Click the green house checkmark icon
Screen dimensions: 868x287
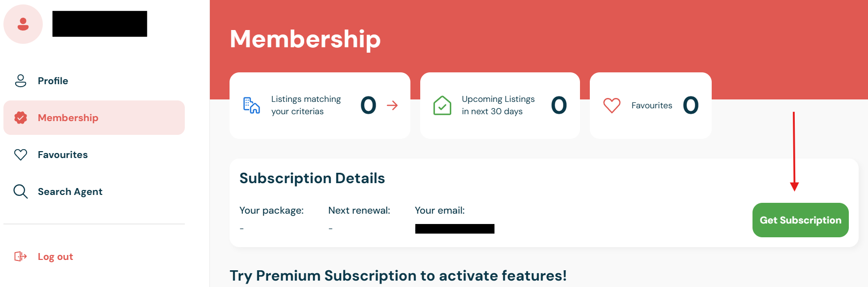442,105
